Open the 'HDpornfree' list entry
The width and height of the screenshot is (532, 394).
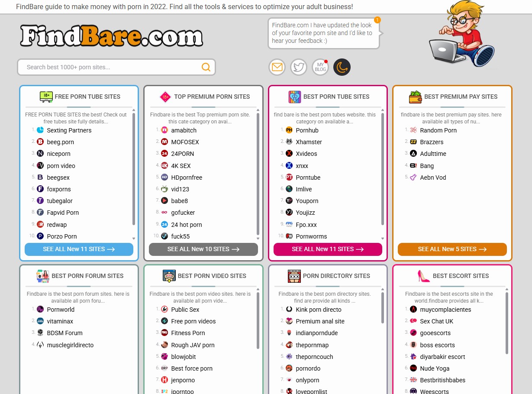(187, 178)
